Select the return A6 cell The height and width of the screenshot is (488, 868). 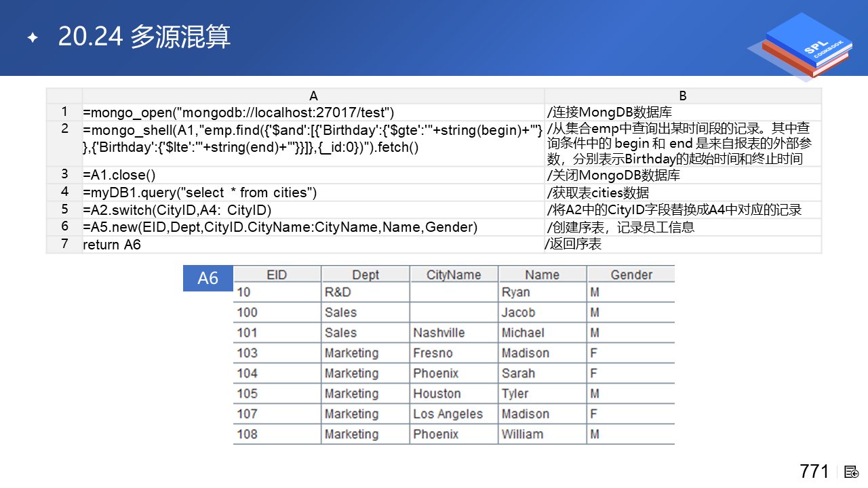[313, 245]
